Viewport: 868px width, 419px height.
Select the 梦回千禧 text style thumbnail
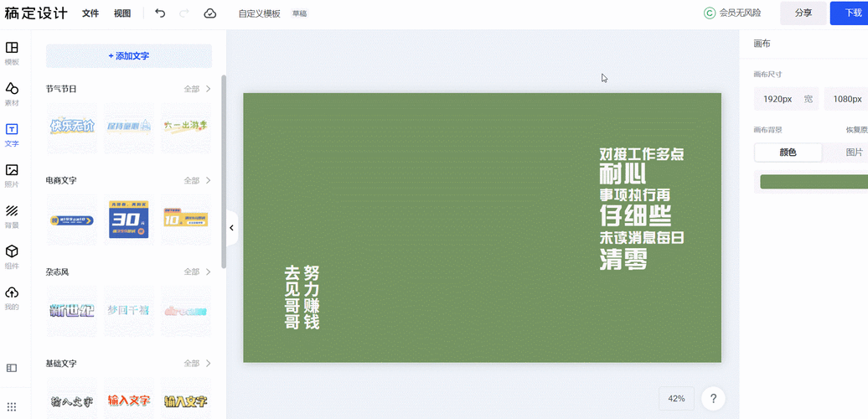point(129,311)
